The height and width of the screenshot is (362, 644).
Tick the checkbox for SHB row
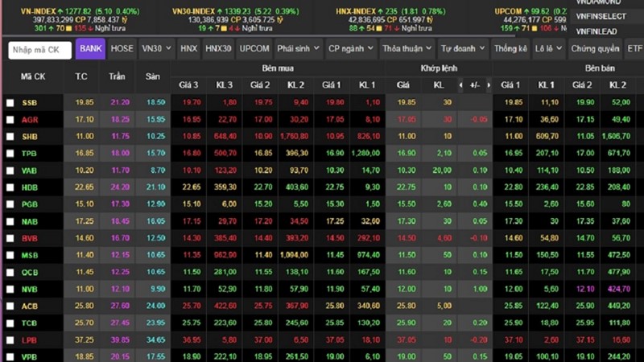10,136
